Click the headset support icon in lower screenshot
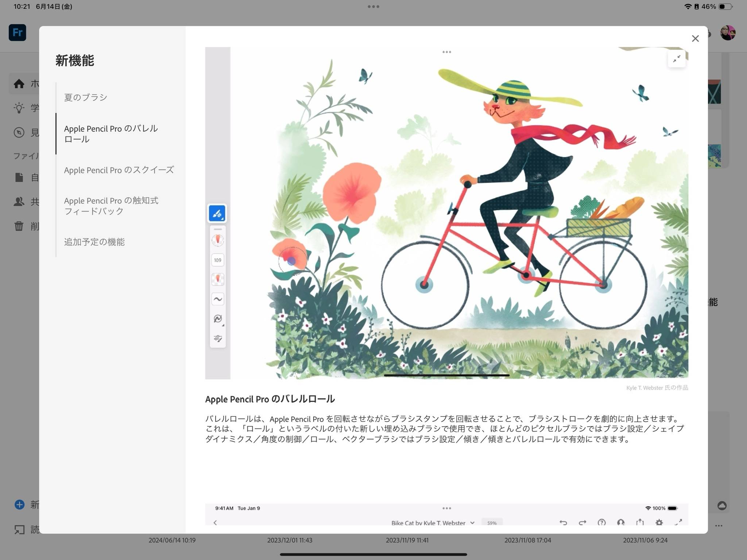Screen dimensions: 747x560 point(620,522)
